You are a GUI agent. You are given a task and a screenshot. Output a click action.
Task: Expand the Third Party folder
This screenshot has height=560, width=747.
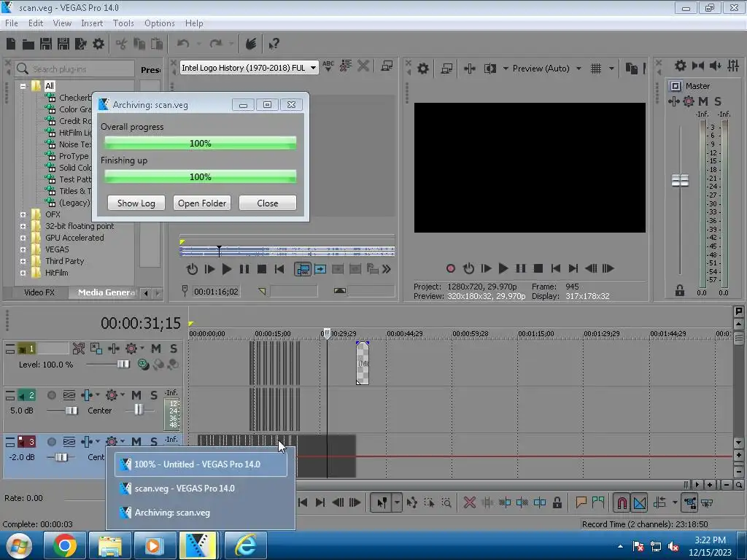point(23,262)
